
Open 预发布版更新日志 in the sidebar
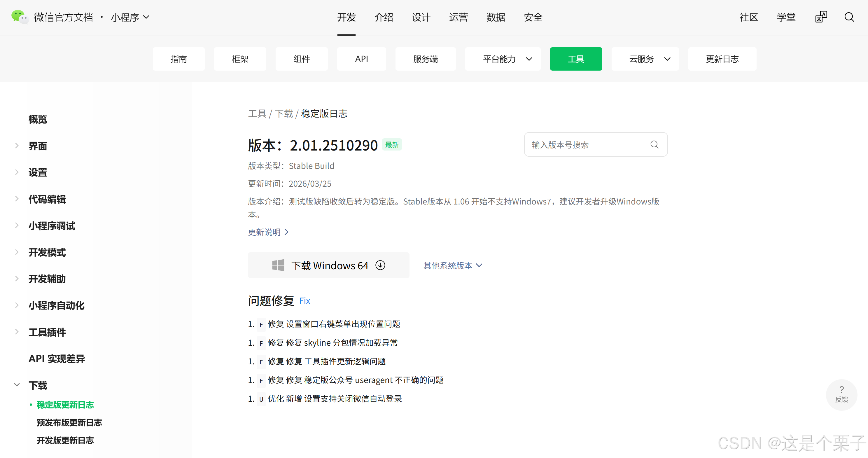click(69, 422)
